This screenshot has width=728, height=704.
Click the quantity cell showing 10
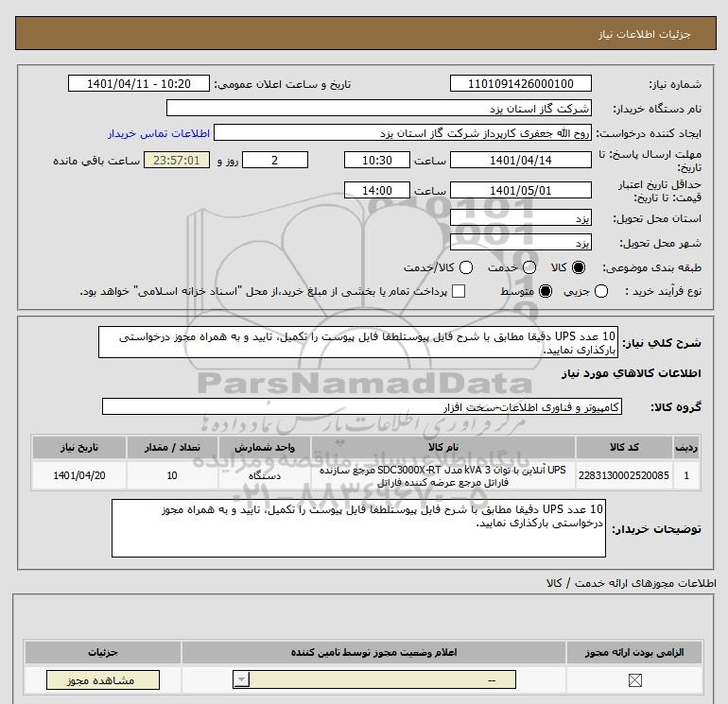coord(172,475)
